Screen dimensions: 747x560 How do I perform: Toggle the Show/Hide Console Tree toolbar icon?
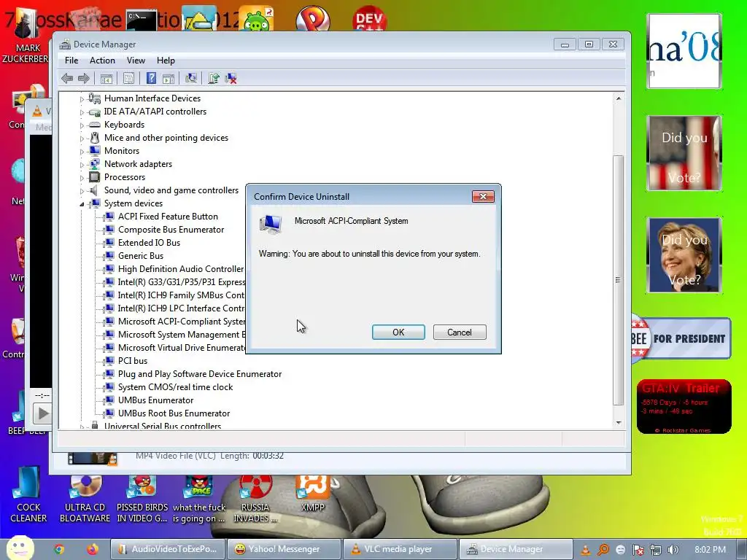pyautogui.click(x=107, y=79)
